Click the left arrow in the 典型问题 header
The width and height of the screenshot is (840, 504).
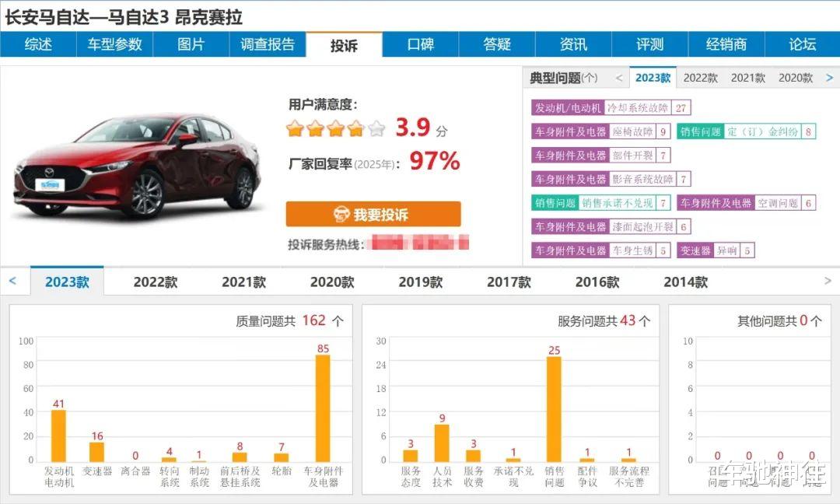coord(619,79)
